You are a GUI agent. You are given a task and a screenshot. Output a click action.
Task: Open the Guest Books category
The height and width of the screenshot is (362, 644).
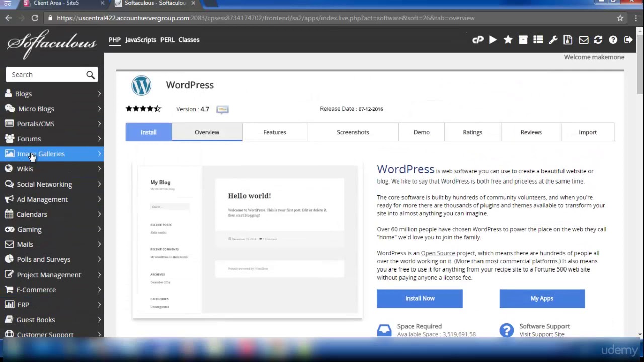[52, 320]
